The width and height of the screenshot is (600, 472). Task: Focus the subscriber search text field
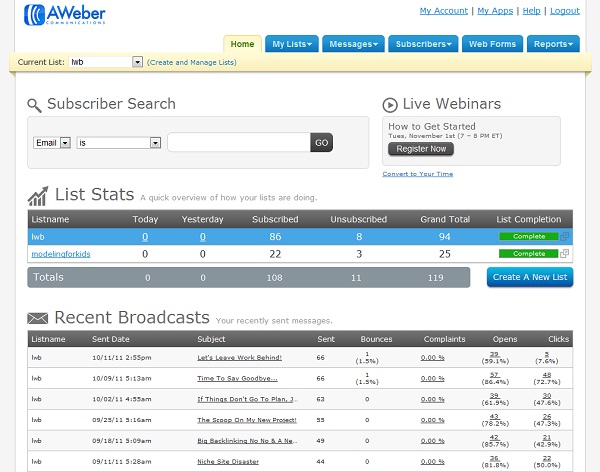coord(239,142)
